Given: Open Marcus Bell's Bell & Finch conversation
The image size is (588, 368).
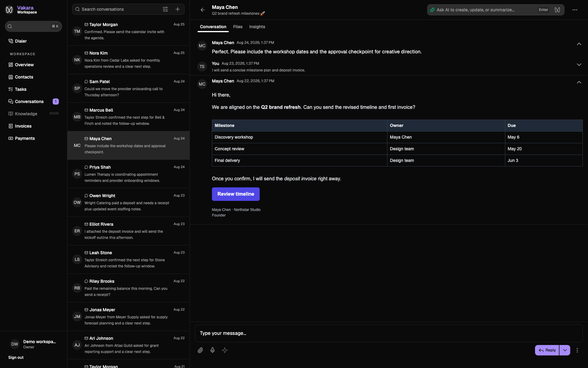Looking at the screenshot, I should (129, 117).
